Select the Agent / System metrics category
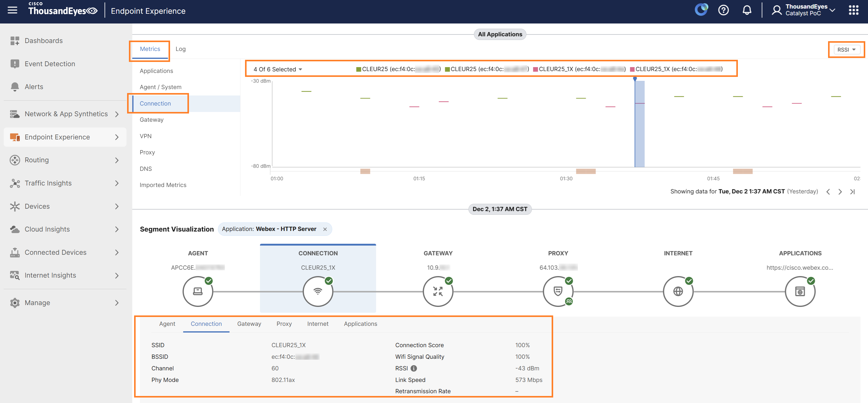 (x=160, y=87)
